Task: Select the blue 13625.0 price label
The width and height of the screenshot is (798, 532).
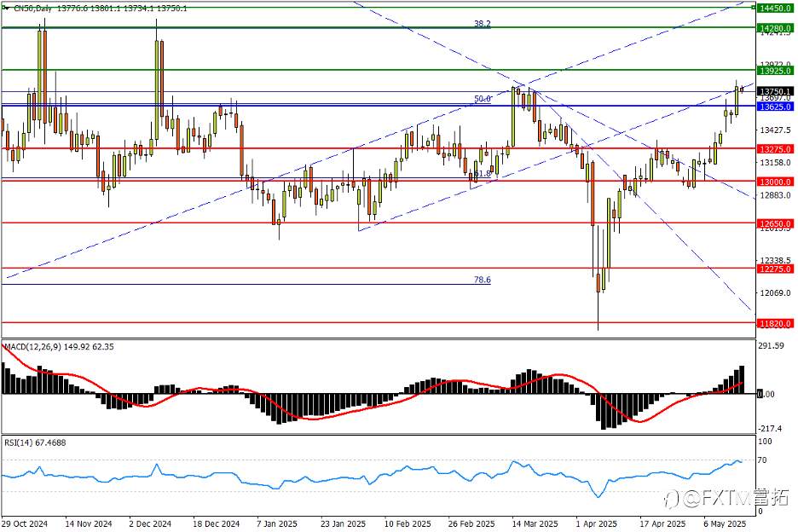Action: [x=775, y=107]
